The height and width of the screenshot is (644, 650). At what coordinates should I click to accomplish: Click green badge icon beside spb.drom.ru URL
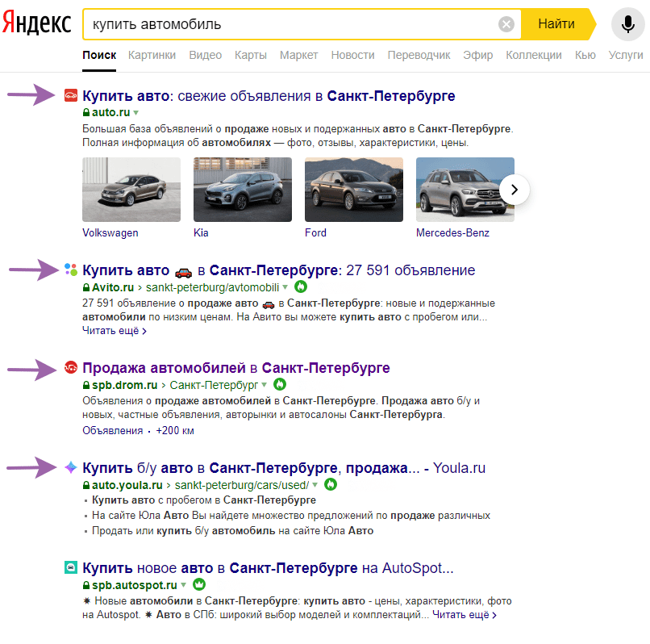(280, 384)
